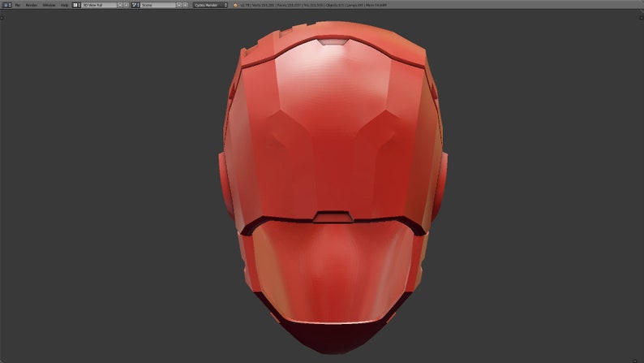Delete the current screen layout with X button
644x363 pixels.
127,5
